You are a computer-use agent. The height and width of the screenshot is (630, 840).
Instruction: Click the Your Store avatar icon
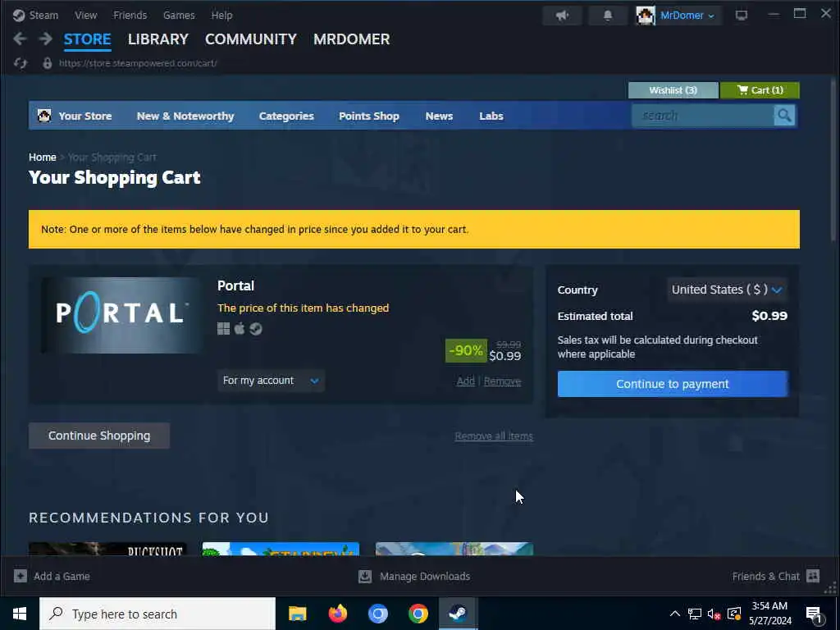[44, 116]
